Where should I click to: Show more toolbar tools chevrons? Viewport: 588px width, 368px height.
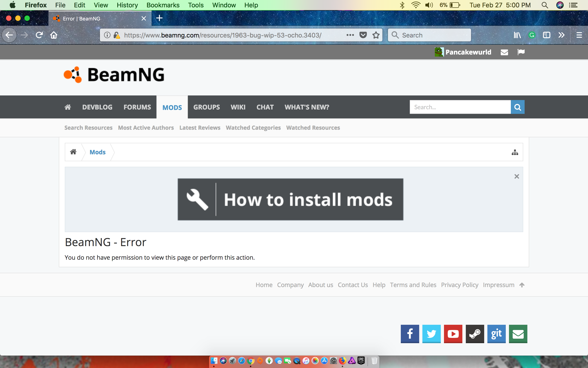coord(561,35)
